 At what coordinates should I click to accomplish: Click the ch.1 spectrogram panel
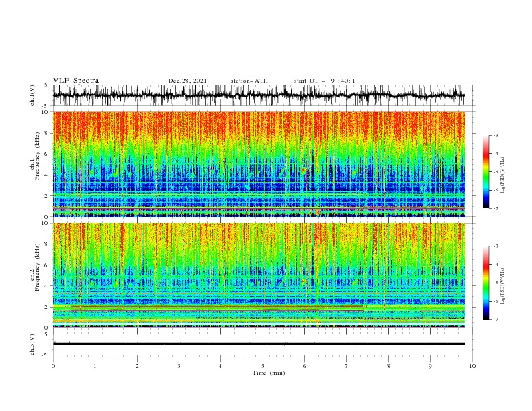coord(259,164)
